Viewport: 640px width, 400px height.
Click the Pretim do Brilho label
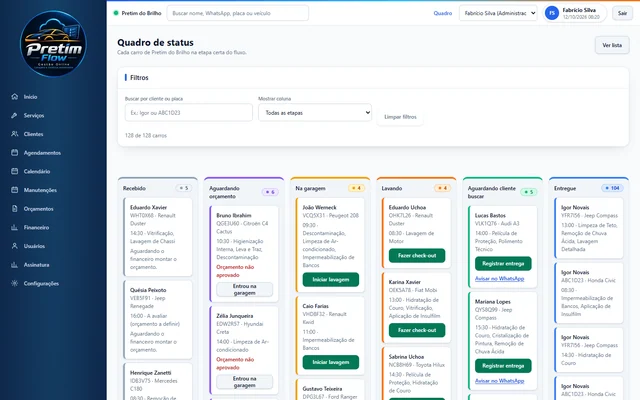click(x=141, y=13)
